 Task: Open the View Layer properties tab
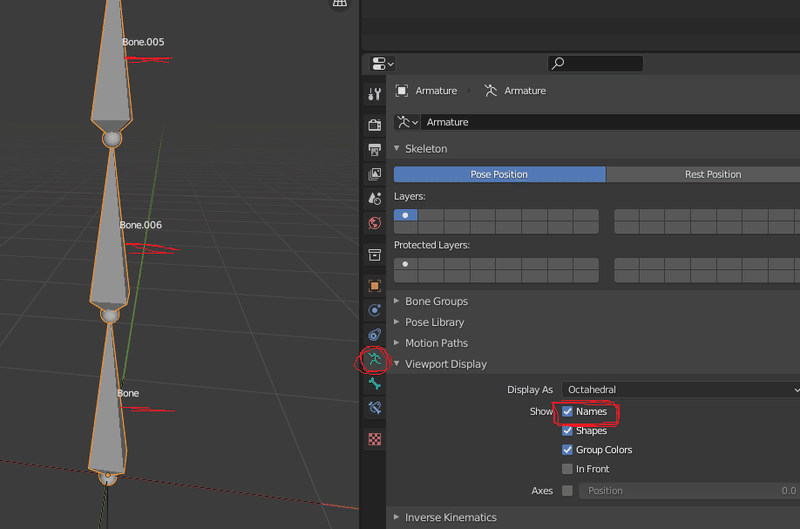click(374, 174)
